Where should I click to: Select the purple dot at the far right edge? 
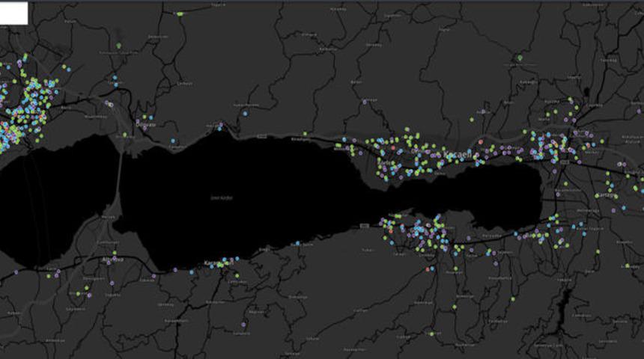click(x=639, y=111)
